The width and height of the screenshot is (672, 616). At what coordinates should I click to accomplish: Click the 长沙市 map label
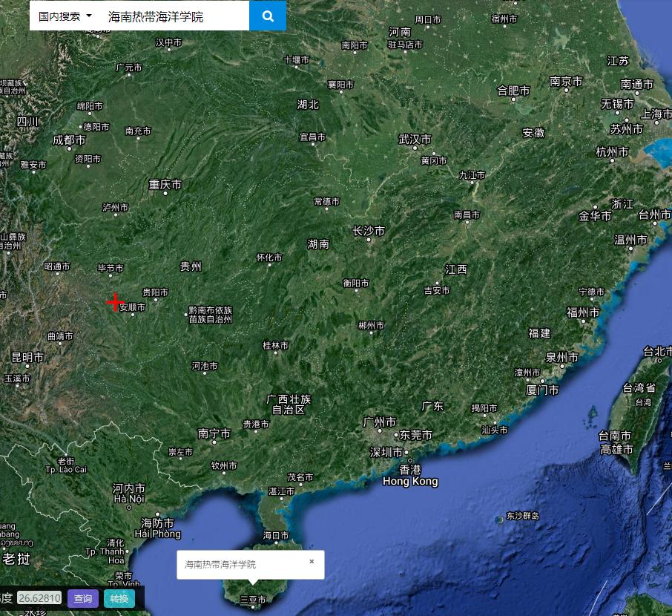point(369,231)
